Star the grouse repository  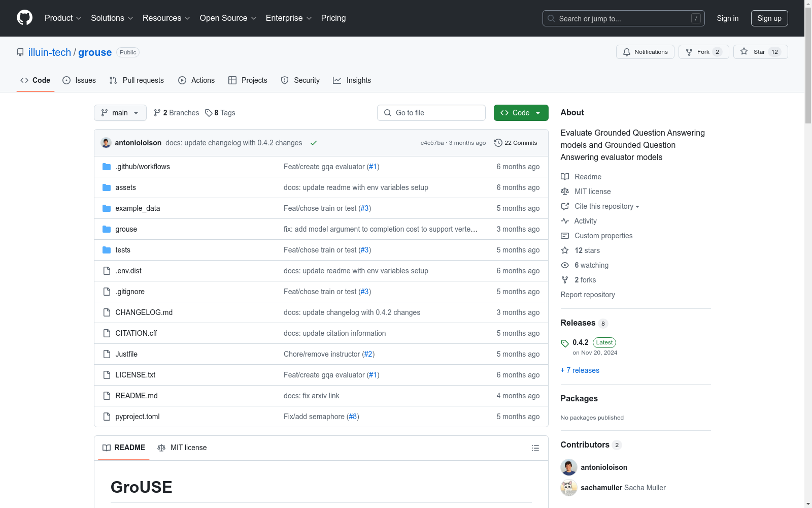760,52
